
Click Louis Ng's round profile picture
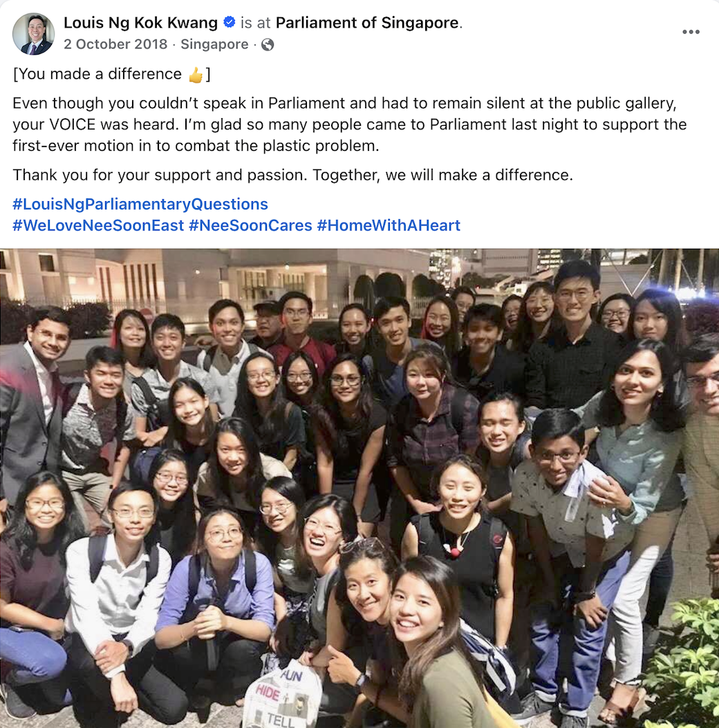(33, 34)
